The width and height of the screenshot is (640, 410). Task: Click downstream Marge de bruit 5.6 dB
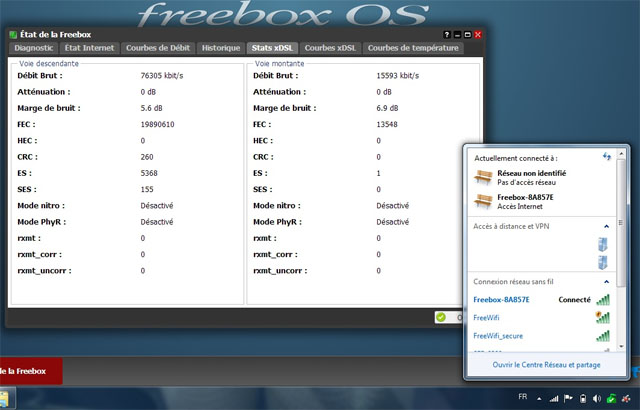pos(151,109)
